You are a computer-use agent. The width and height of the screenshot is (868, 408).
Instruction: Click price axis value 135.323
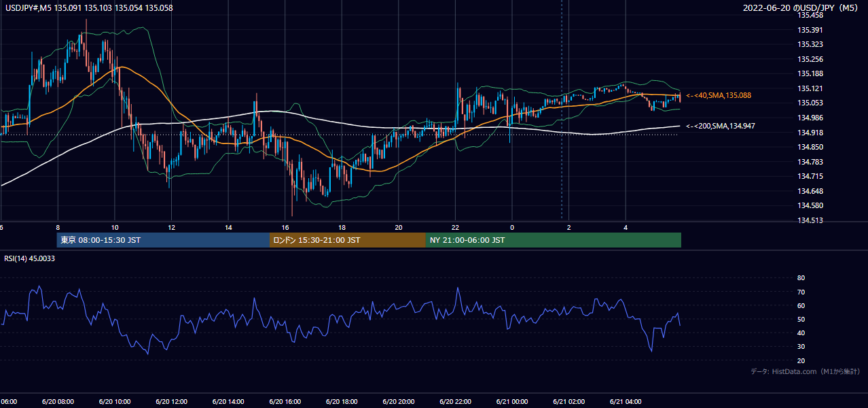pos(810,44)
